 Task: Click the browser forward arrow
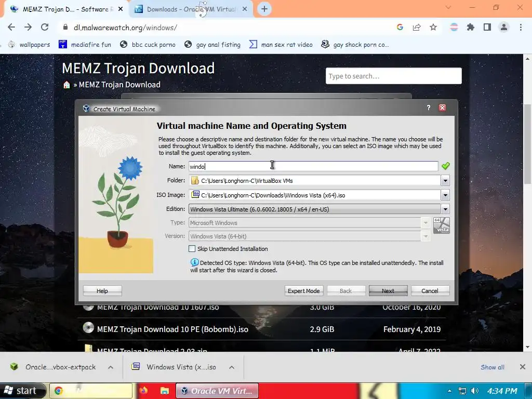[28, 27]
